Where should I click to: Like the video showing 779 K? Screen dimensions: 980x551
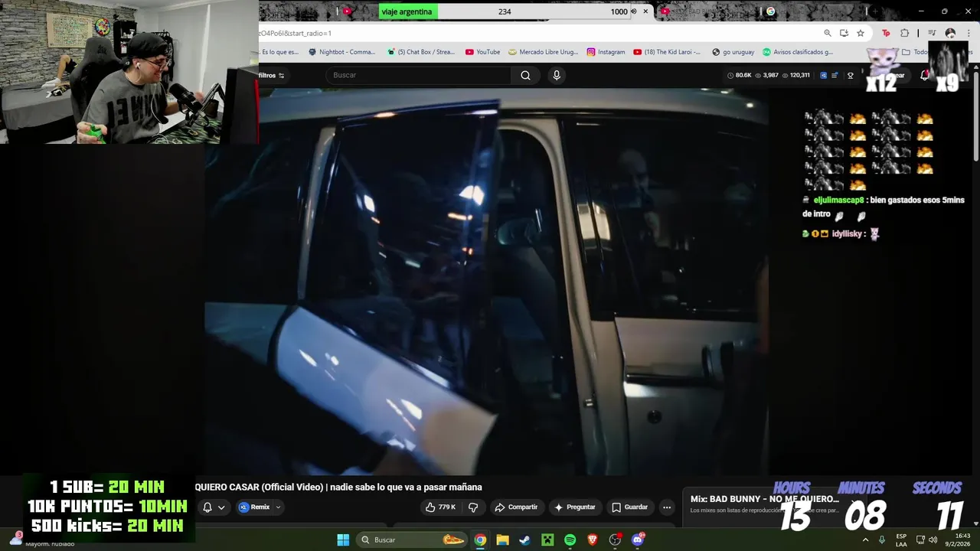tap(440, 507)
